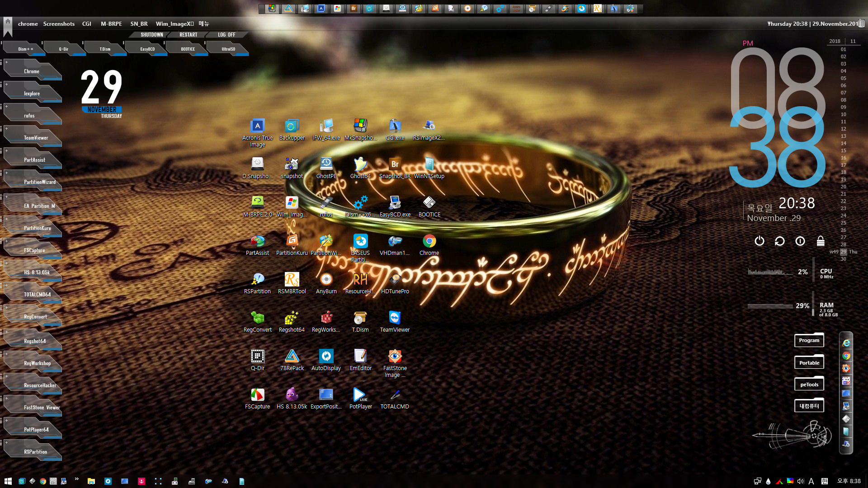
Task: Click the Dism++ launcher tab
Action: 25,49
